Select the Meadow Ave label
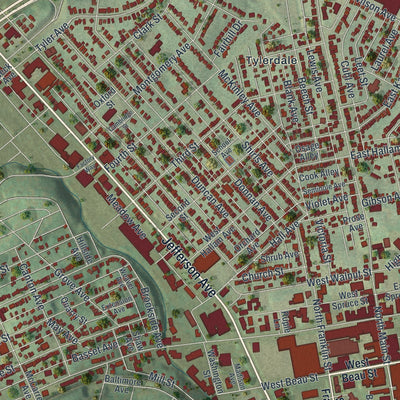The image size is (400, 400). click(x=126, y=216)
